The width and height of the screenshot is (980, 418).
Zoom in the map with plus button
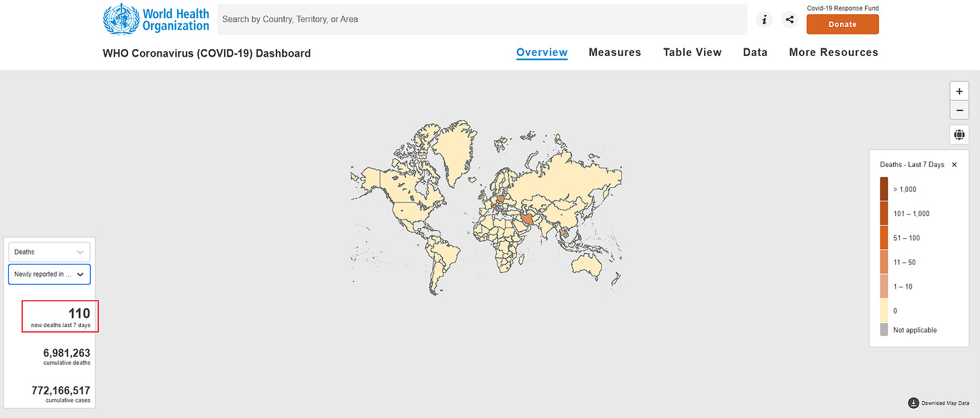[959, 92]
